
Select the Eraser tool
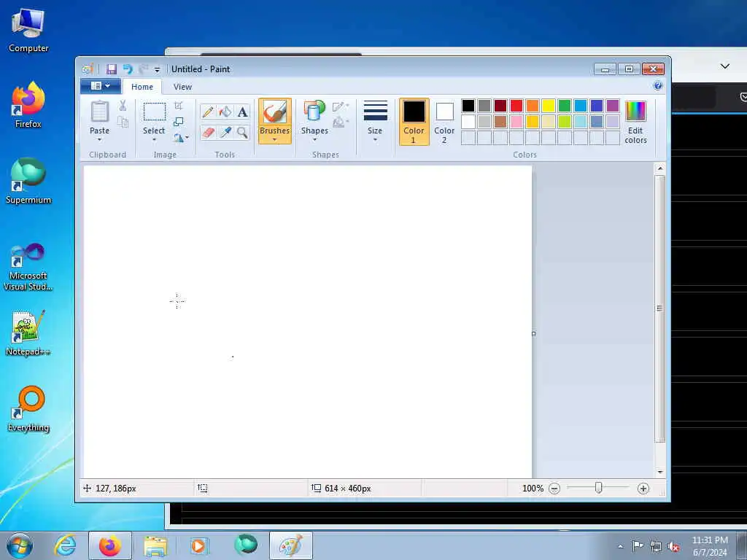[208, 133]
